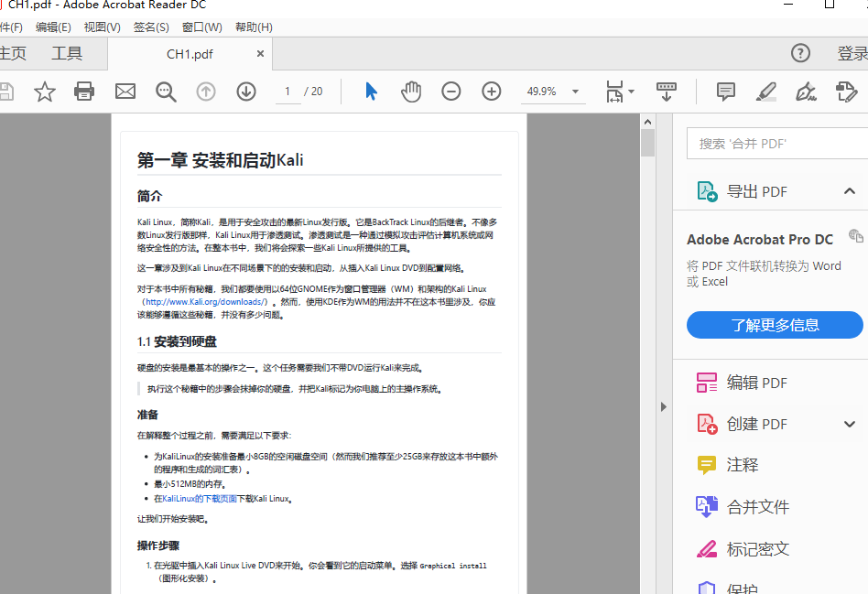This screenshot has height=594, width=868.
Task: Click the Adobe Acrobat Pro DC title
Action: coord(760,240)
